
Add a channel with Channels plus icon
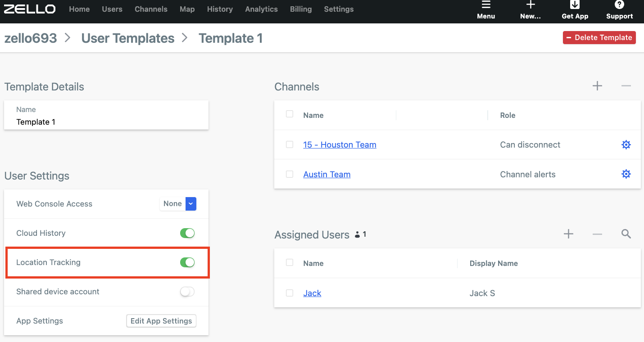tap(597, 86)
